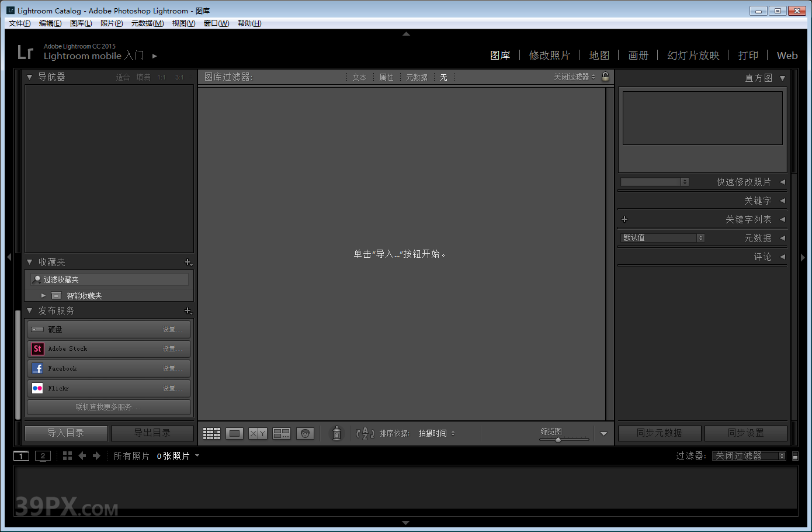This screenshot has height=532, width=812.
Task: Expand Quick Develop panel 快速修改照片
Action: (x=782, y=182)
